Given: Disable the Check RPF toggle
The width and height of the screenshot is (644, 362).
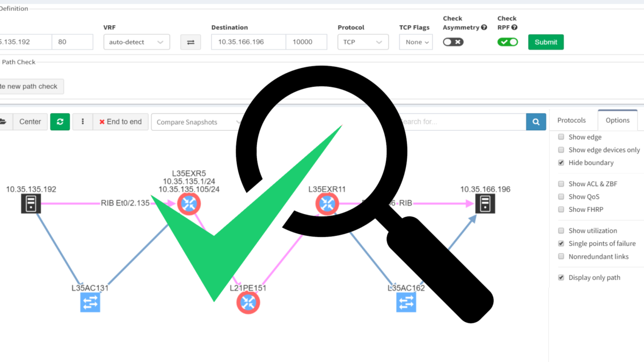Looking at the screenshot, I should (x=508, y=41).
